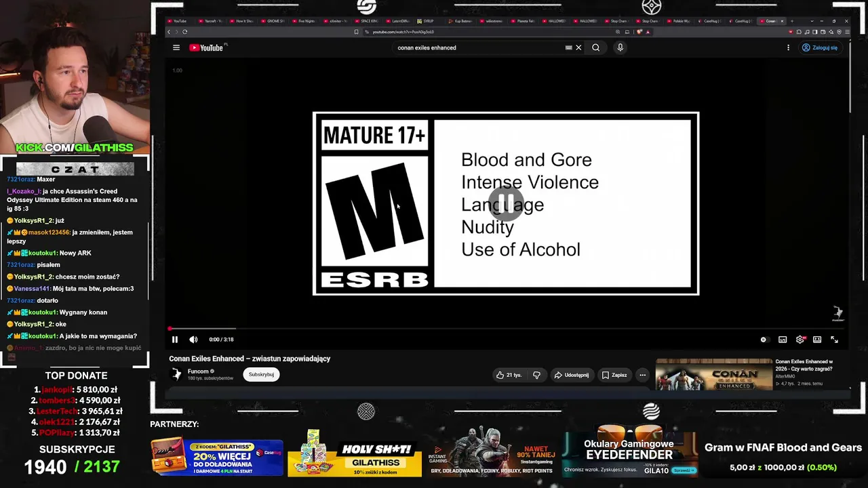The height and width of the screenshot is (488, 868).
Task: Open "Conan Exiles Enhanced w 2026" video title
Action: [804, 365]
